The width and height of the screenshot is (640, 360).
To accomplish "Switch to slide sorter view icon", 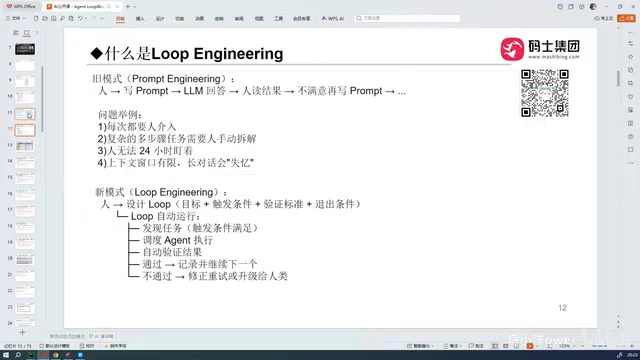I will 506,346.
